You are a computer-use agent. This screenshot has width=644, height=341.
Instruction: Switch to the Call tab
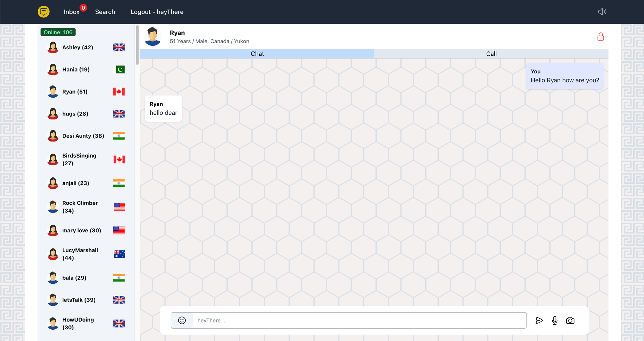point(491,54)
